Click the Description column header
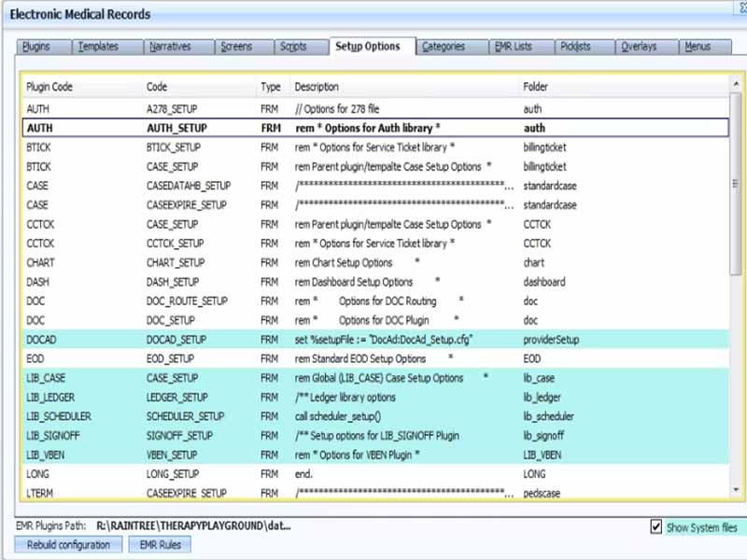 coord(317,87)
